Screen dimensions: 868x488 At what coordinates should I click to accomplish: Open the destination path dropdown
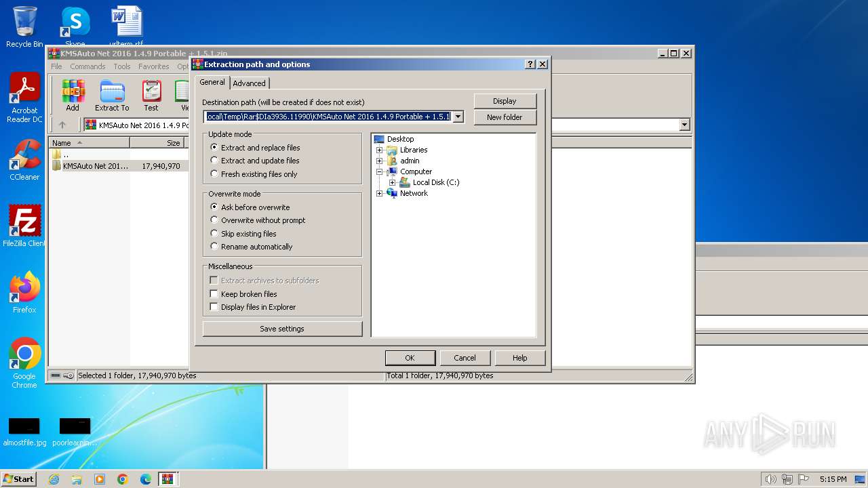click(458, 117)
